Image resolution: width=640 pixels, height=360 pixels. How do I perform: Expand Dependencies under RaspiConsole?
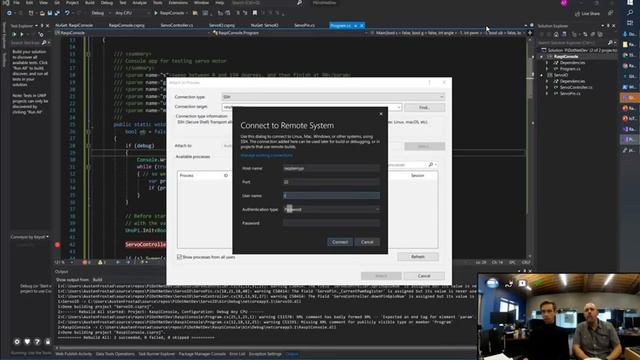click(x=547, y=63)
